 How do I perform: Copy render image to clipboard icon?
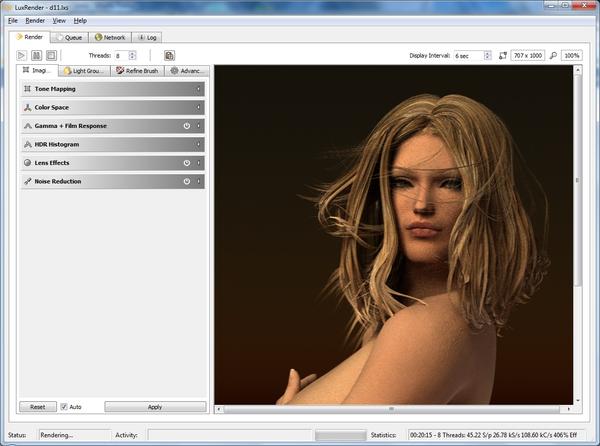click(x=170, y=55)
